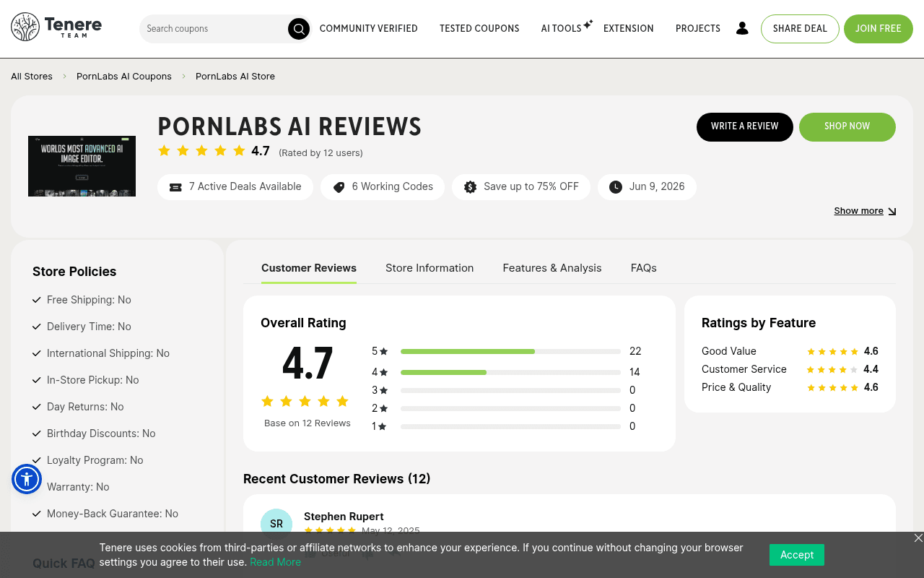This screenshot has height=578, width=924.
Task: Click the Shop Now button
Action: coord(847,126)
